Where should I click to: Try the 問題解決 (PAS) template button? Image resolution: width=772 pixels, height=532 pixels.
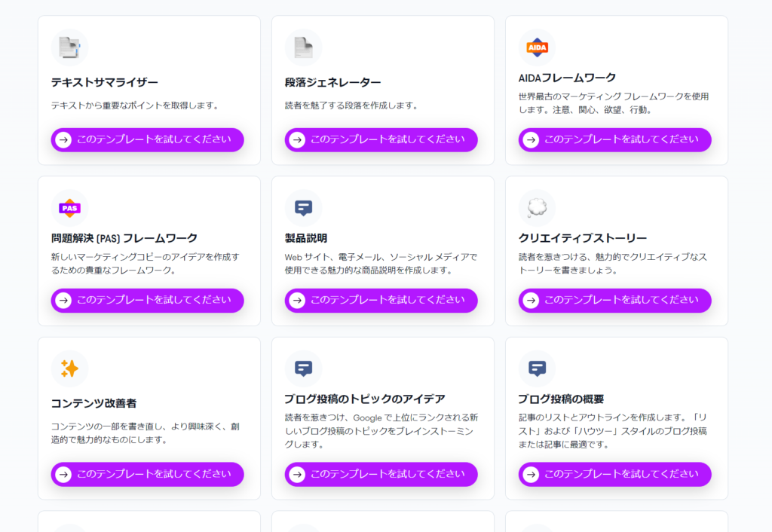click(x=147, y=300)
